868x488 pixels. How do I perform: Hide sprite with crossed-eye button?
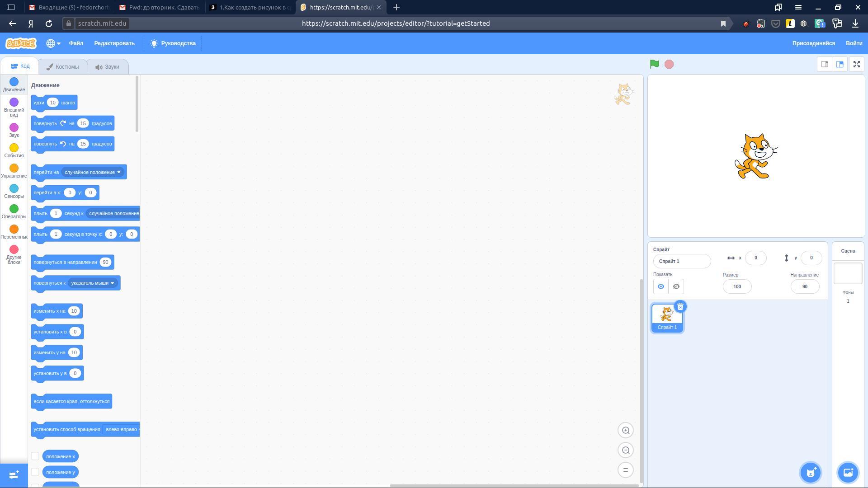point(676,286)
